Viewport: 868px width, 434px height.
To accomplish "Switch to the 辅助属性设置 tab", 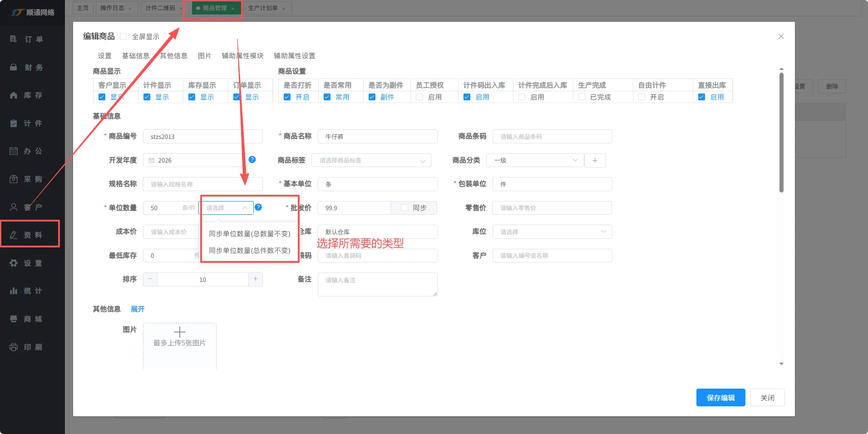I will point(294,56).
